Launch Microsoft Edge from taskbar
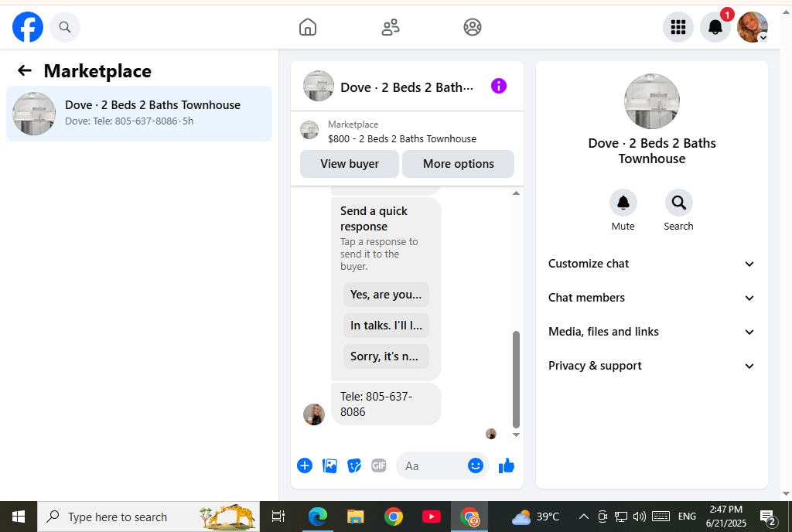Viewport: 792px width, 532px height. click(x=318, y=517)
